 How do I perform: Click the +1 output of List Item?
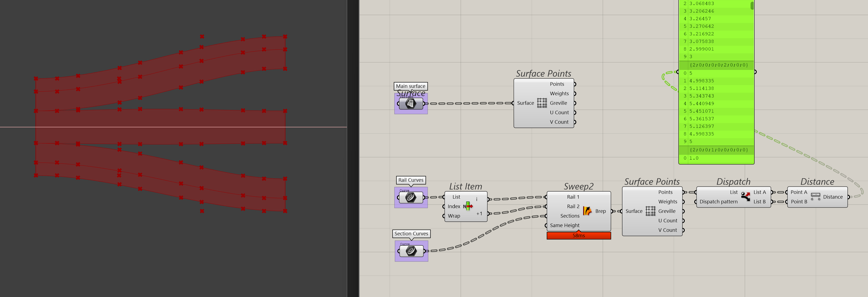[479, 214]
